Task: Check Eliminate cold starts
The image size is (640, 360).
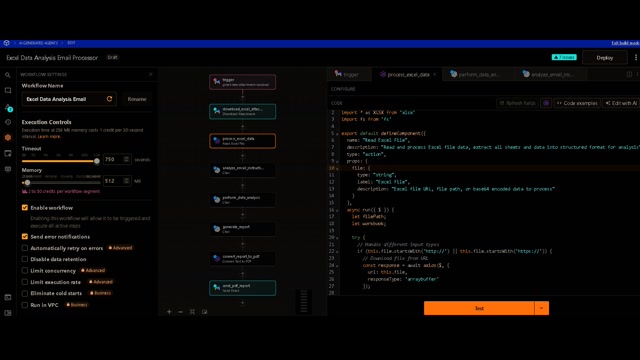Action: (25, 293)
